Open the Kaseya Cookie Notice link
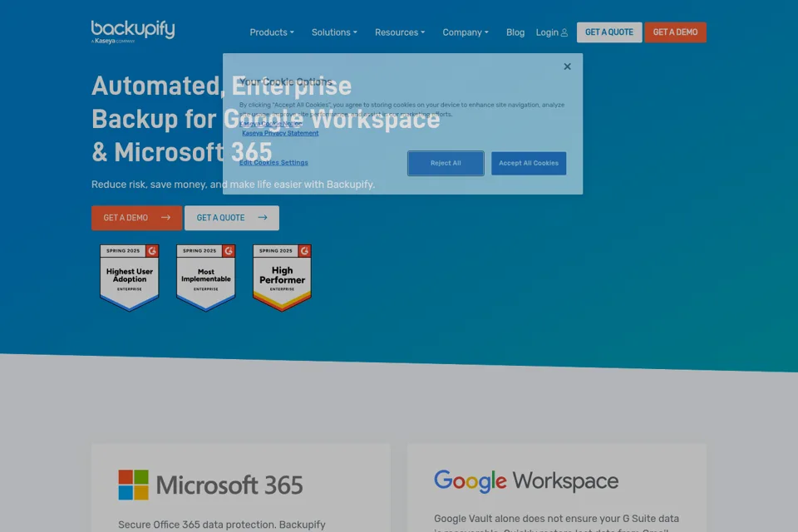The image size is (798, 532). tap(271, 124)
